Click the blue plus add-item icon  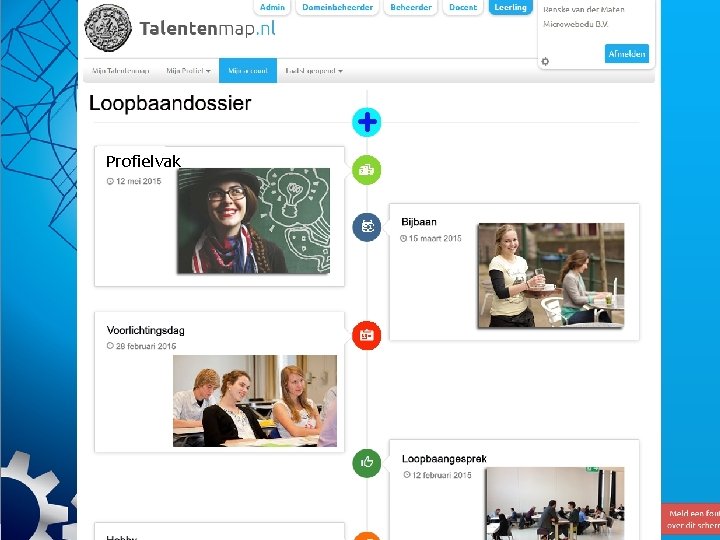[366, 122]
